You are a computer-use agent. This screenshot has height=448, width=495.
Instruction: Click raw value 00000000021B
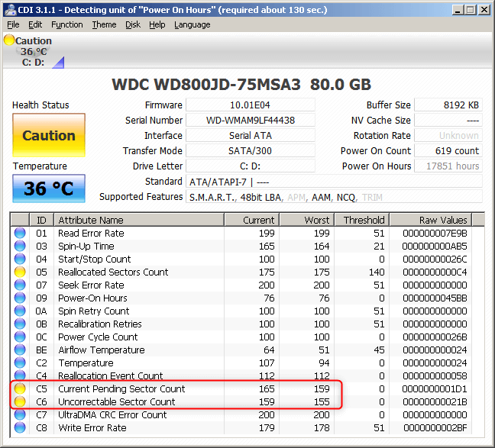click(435, 401)
